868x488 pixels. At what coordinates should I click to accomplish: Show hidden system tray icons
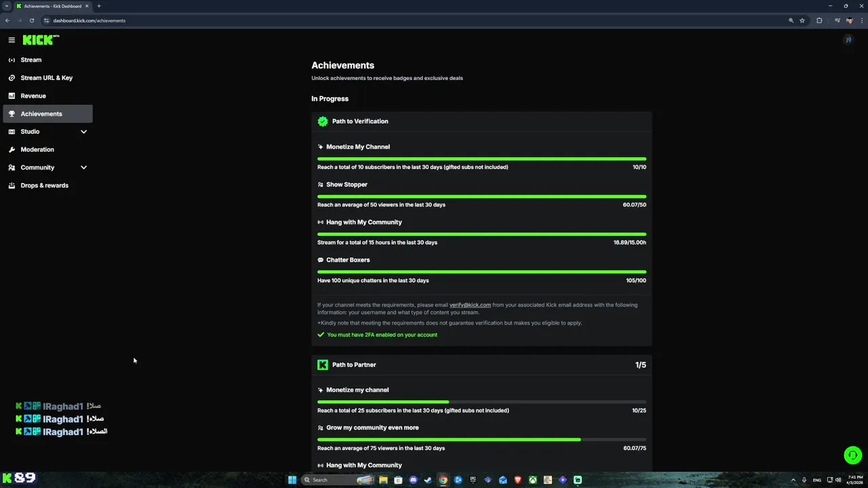point(793,480)
